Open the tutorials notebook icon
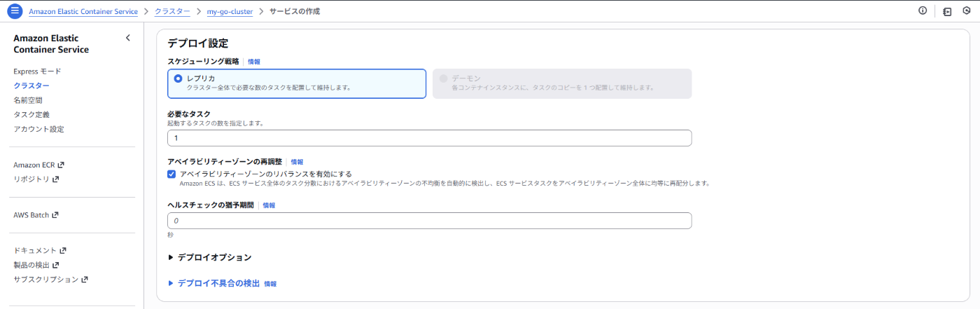 [x=947, y=11]
